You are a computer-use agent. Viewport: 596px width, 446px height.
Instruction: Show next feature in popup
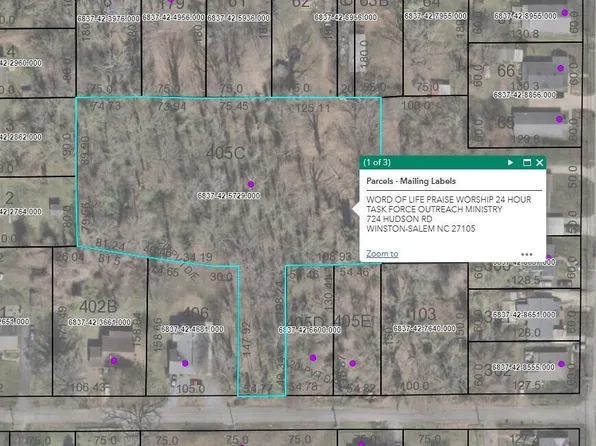click(510, 163)
